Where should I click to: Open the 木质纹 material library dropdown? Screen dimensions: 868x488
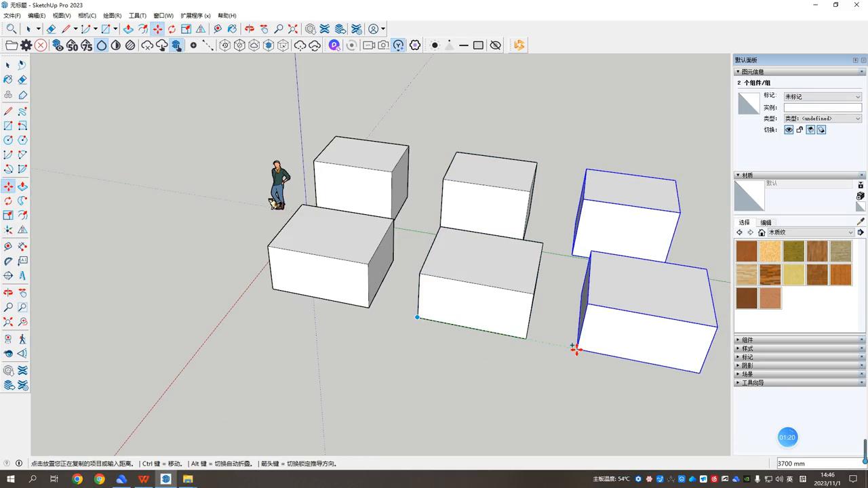click(x=810, y=232)
